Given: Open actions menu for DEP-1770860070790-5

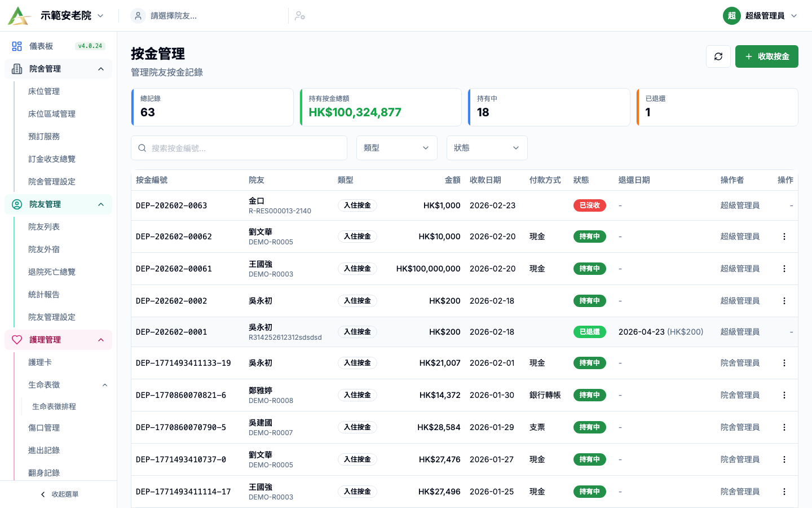Looking at the screenshot, I should 784,427.
